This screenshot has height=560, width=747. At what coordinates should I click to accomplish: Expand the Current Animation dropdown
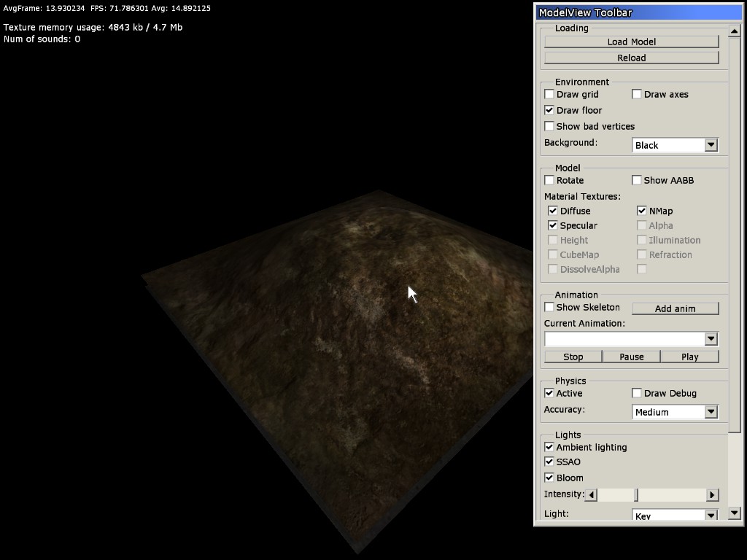click(711, 339)
